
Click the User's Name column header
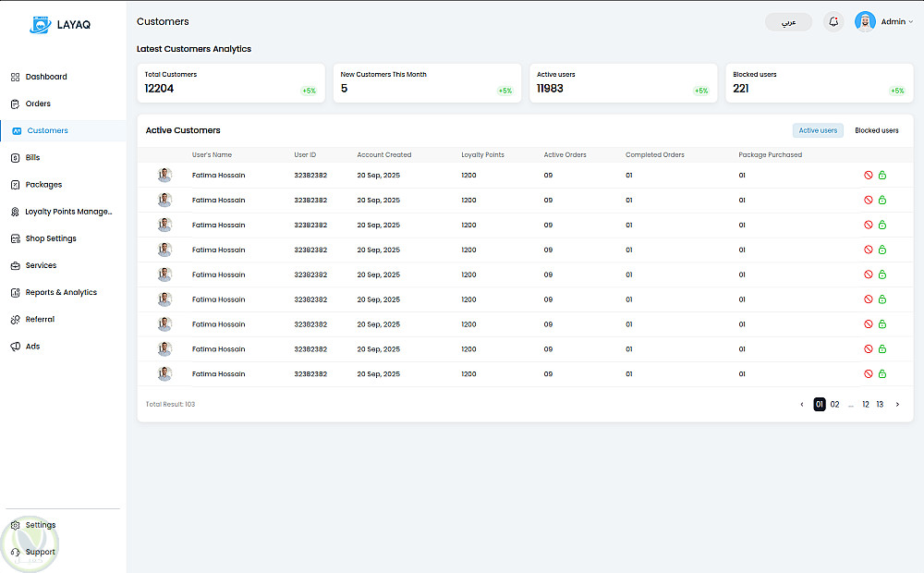coord(212,155)
